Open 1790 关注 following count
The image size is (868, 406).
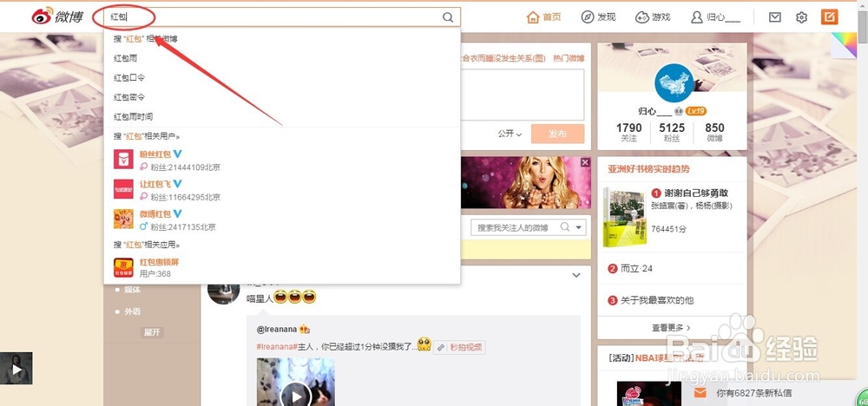click(628, 132)
